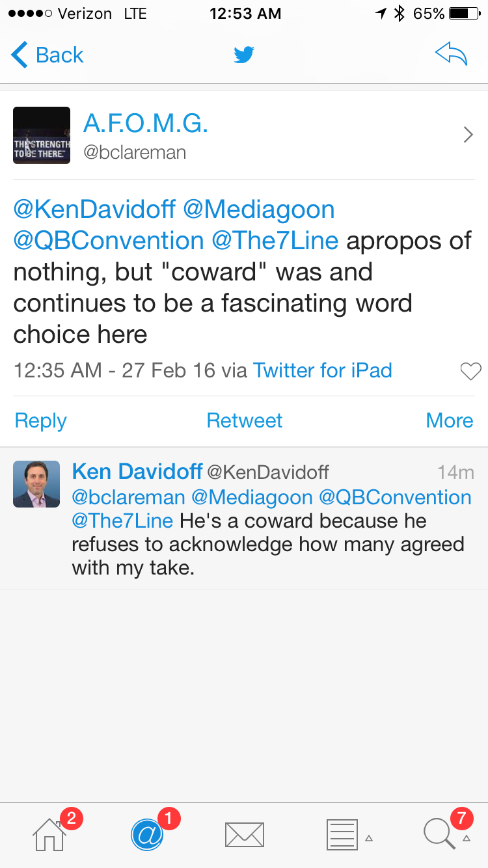Tap the Twitter bird logo
Image resolution: width=488 pixels, height=868 pixels.
click(244, 55)
